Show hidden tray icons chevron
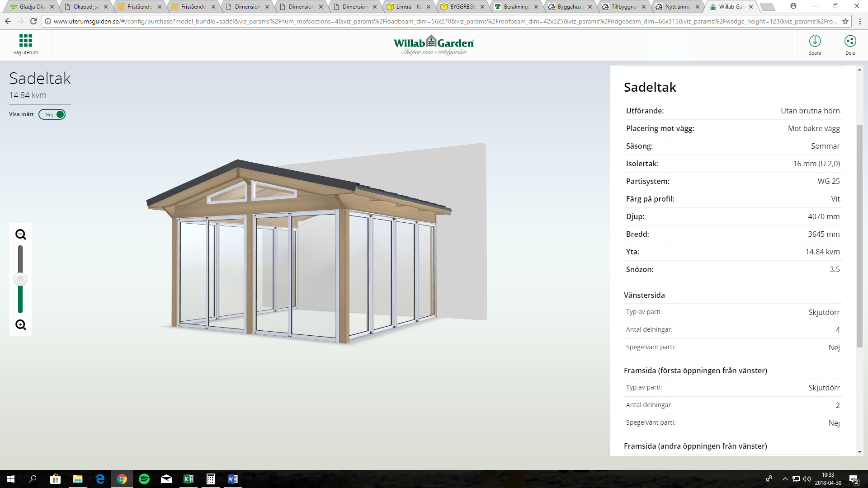The height and width of the screenshot is (488, 868). (x=785, y=479)
